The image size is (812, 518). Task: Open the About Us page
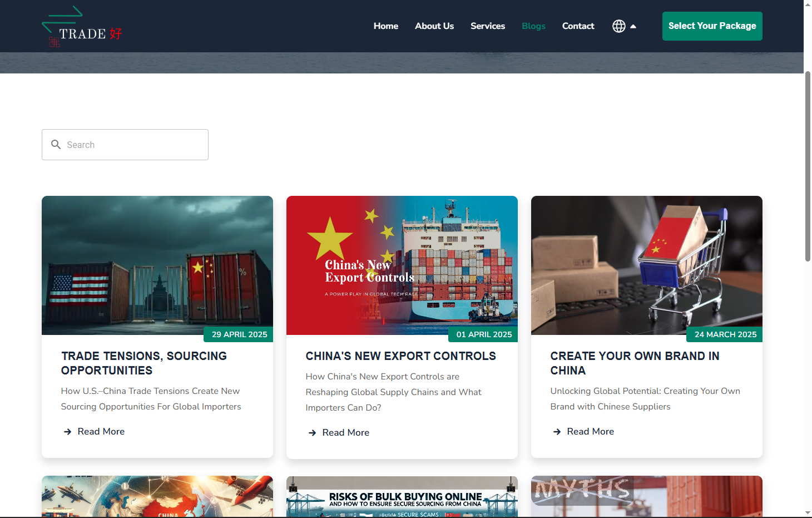(434, 26)
